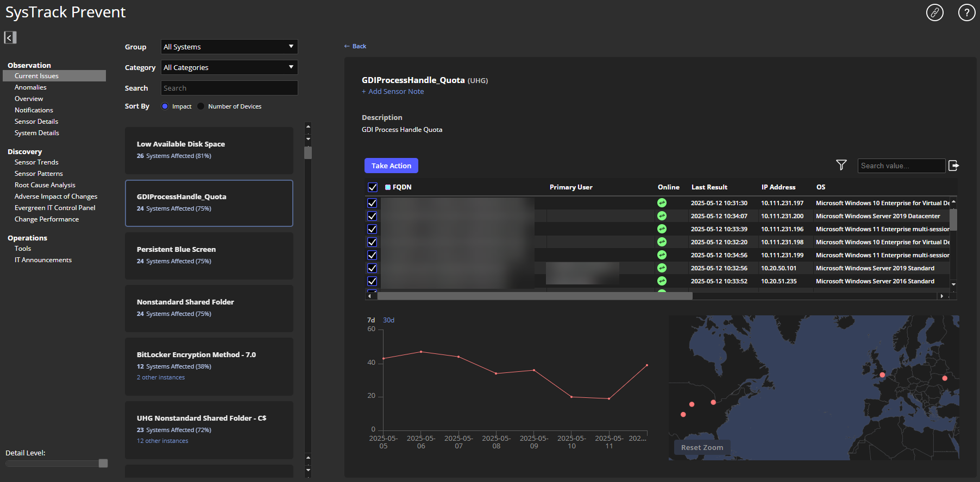Open Root Cause Analysis
This screenshot has width=980, height=482.
(x=45, y=185)
